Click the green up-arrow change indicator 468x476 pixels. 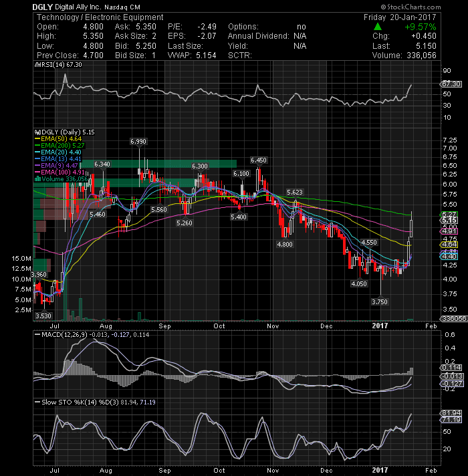377,27
